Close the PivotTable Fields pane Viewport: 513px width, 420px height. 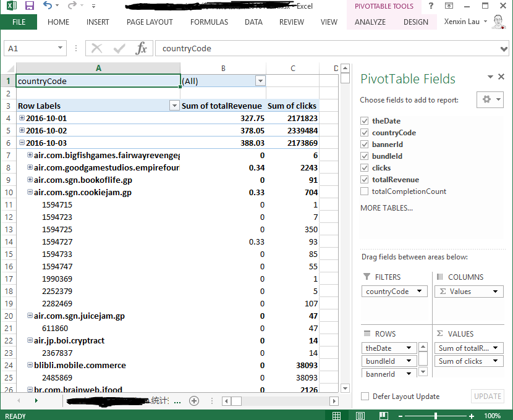[x=502, y=77]
